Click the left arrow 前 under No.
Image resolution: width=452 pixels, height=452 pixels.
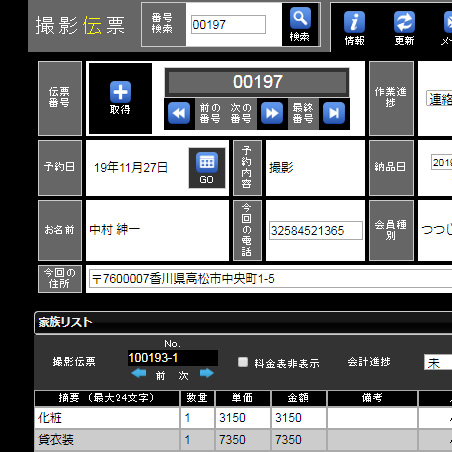tap(139, 373)
